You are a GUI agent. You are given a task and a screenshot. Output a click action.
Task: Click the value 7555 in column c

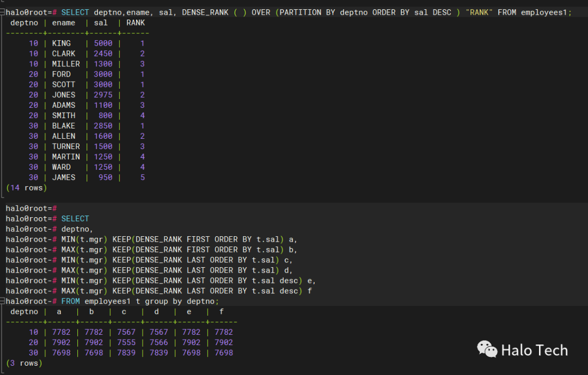pyautogui.click(x=126, y=343)
